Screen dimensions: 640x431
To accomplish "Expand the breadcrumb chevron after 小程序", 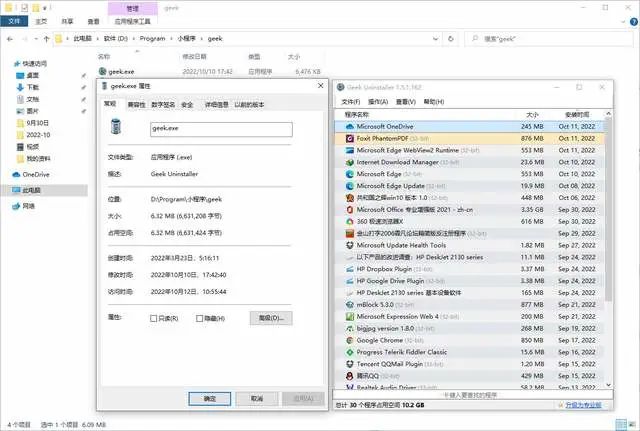I will click(202, 39).
